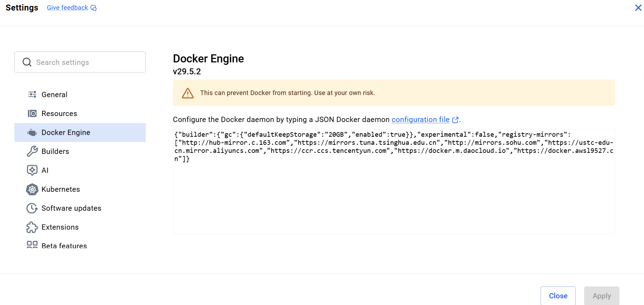Open the AI settings section
Viewport: 644px width, 305px height.
(80, 170)
